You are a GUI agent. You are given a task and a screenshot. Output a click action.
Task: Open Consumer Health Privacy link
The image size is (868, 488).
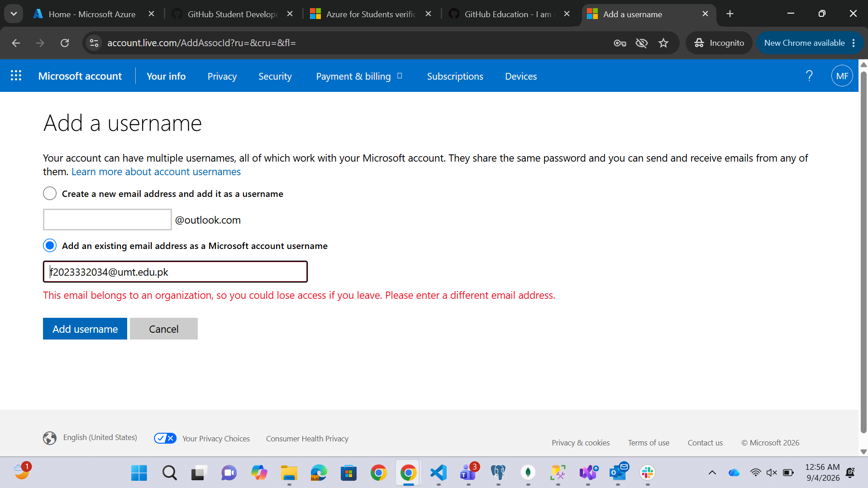[x=307, y=439]
